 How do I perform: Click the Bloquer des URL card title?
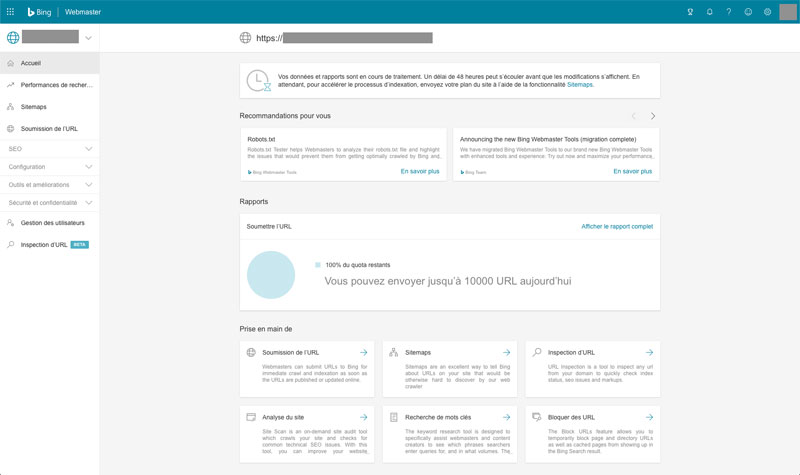[x=571, y=417]
